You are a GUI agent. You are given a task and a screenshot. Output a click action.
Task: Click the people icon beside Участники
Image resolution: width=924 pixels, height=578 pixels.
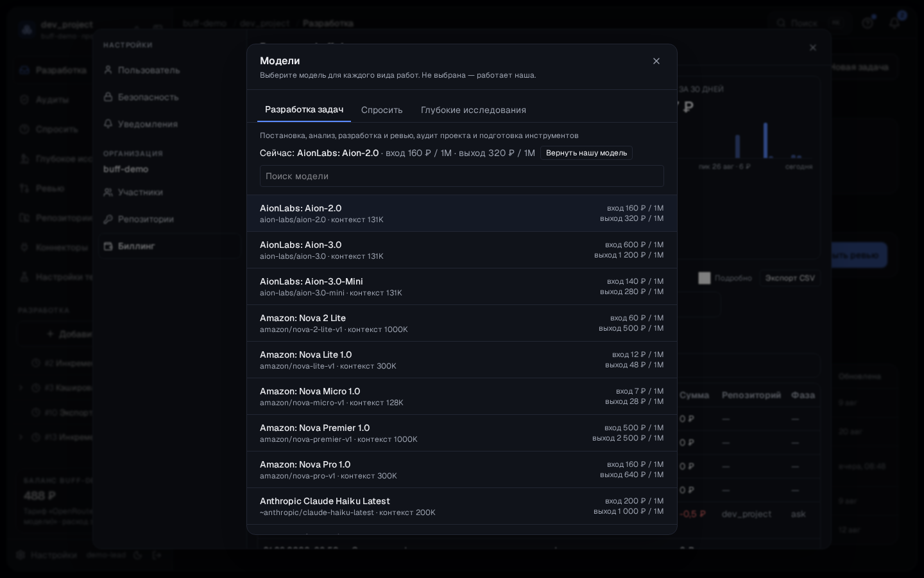tap(108, 191)
